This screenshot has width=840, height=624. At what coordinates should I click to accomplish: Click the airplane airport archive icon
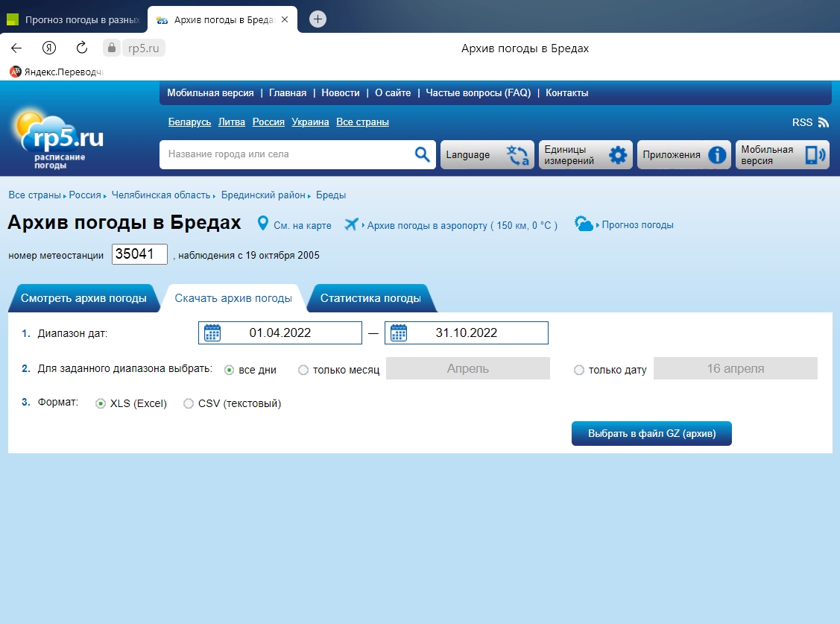pos(351,224)
